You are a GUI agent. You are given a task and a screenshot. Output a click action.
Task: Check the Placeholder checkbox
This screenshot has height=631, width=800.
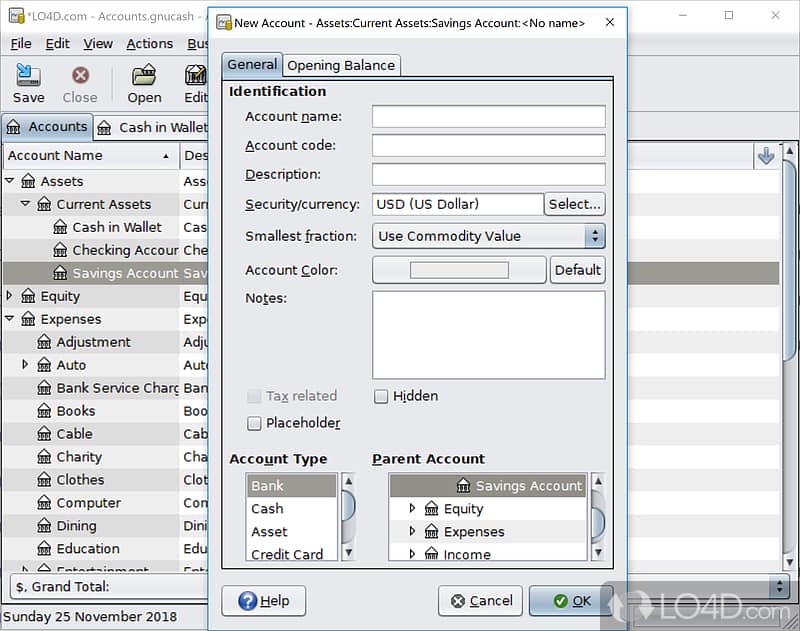point(254,423)
